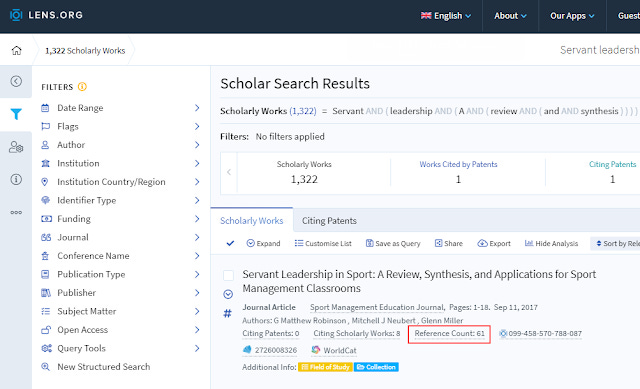Click the flag icon beside Flags
The height and width of the screenshot is (389, 640).
(45, 126)
